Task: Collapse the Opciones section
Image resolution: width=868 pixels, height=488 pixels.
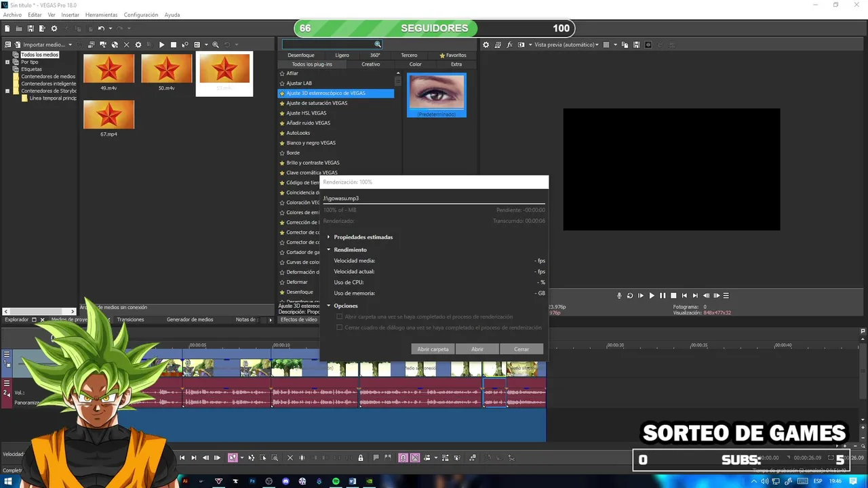Action: click(x=329, y=306)
